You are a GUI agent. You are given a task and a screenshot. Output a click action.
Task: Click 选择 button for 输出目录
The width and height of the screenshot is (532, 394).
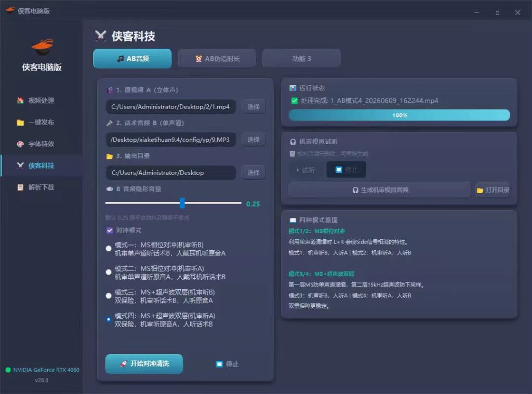point(254,172)
